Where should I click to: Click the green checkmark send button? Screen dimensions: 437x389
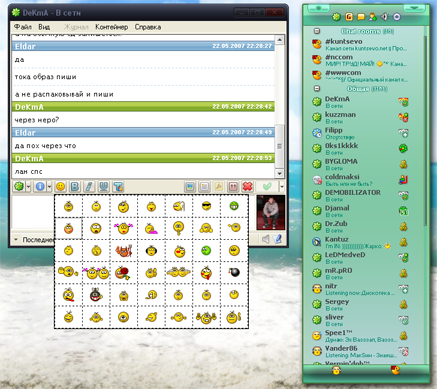point(267,187)
